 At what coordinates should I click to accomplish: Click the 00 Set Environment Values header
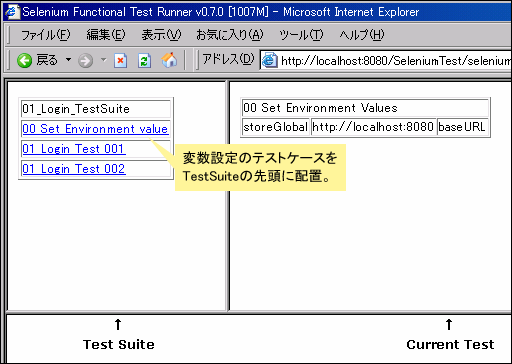click(365, 108)
